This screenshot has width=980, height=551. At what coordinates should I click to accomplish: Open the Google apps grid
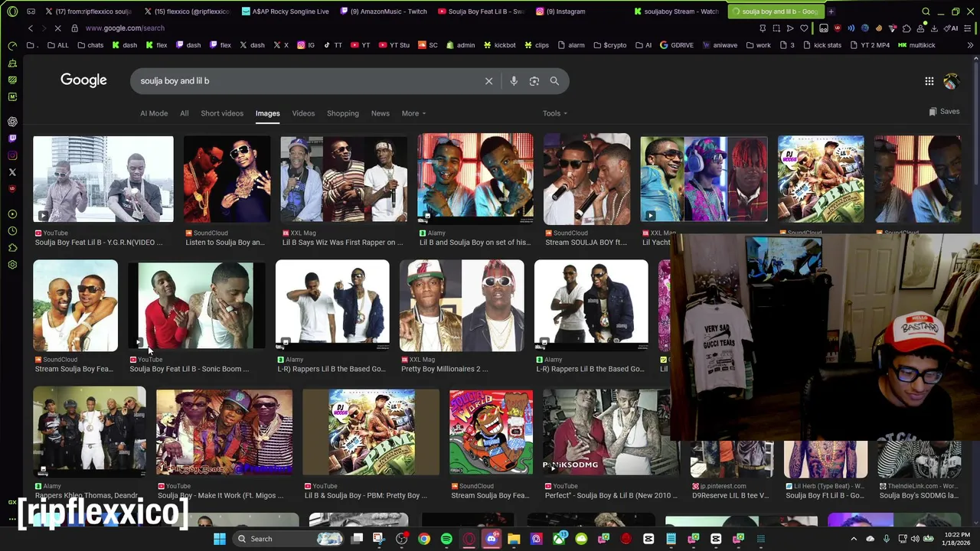coord(929,81)
